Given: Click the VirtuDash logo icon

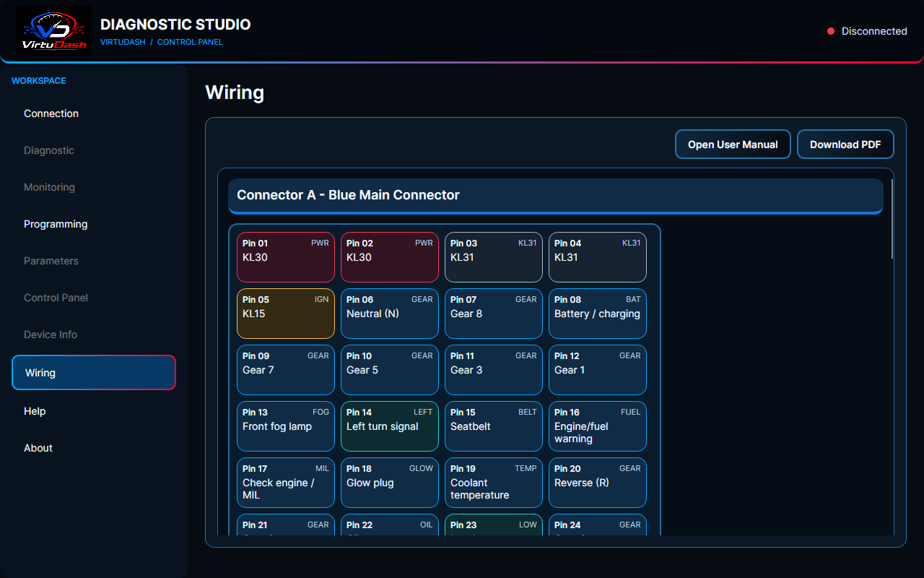Looking at the screenshot, I should pyautogui.click(x=54, y=31).
